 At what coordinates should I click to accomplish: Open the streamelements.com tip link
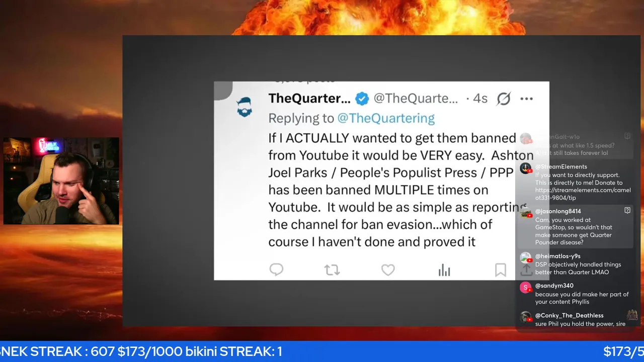[583, 194]
